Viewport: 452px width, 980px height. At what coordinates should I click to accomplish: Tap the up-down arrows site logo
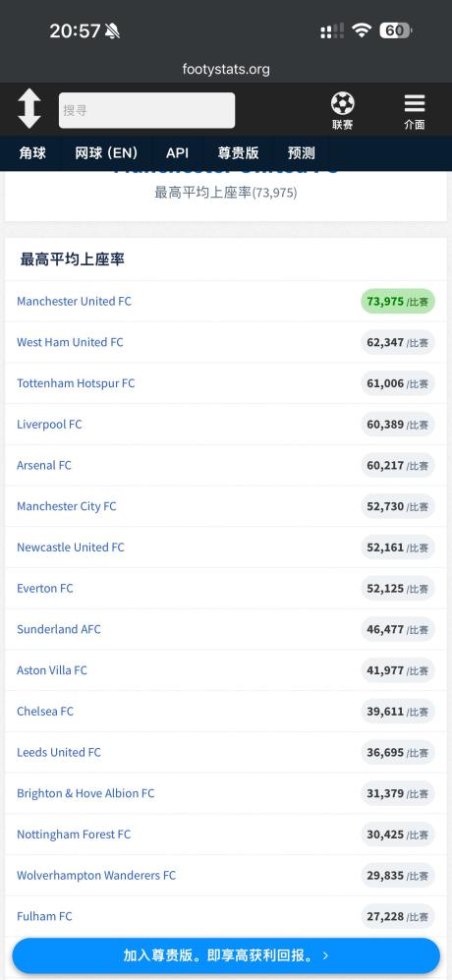[28, 109]
